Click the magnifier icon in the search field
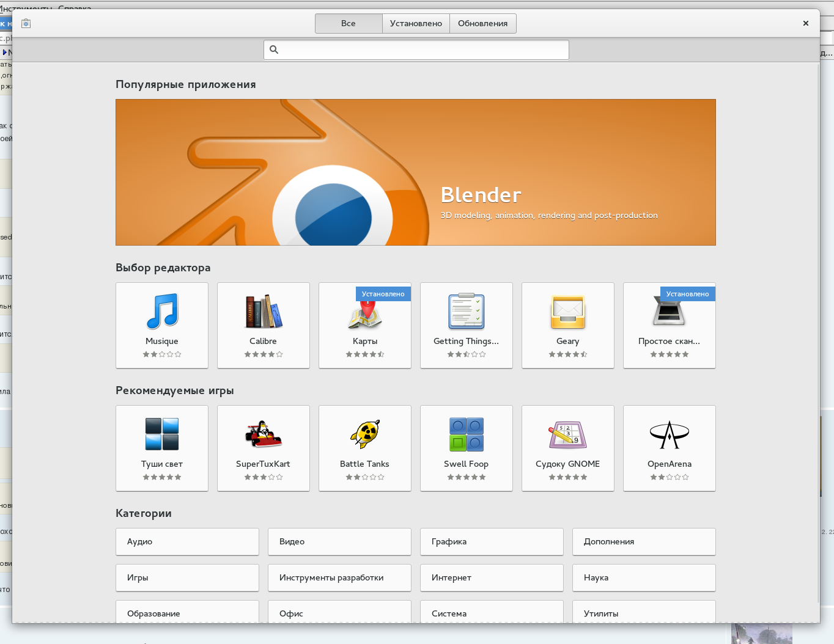834x644 pixels. click(274, 49)
